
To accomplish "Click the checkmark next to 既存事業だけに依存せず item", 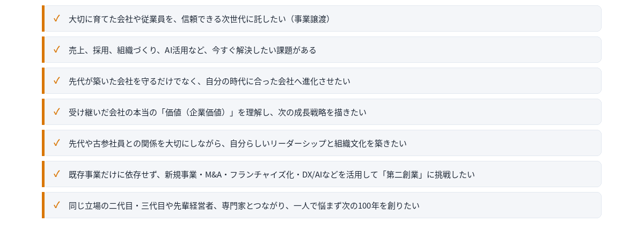I will pos(56,174).
